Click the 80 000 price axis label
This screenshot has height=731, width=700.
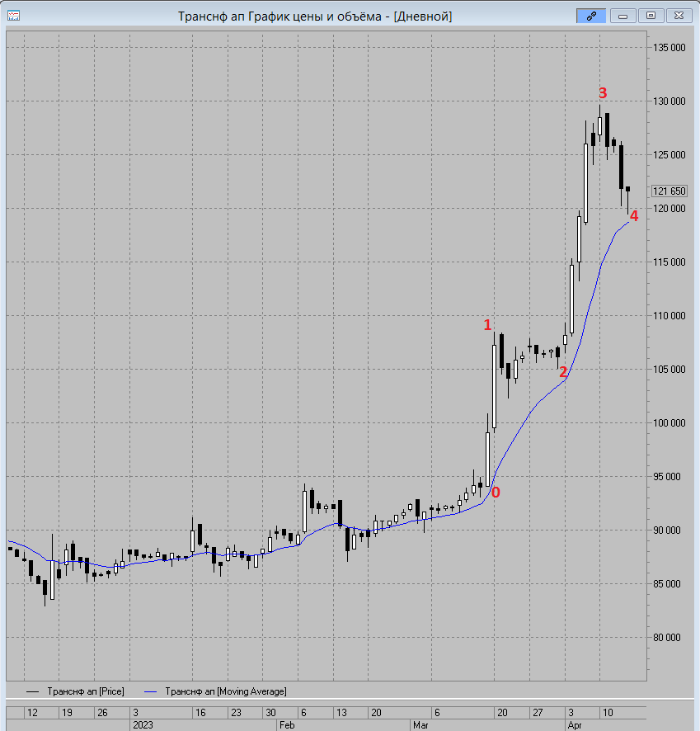point(669,637)
